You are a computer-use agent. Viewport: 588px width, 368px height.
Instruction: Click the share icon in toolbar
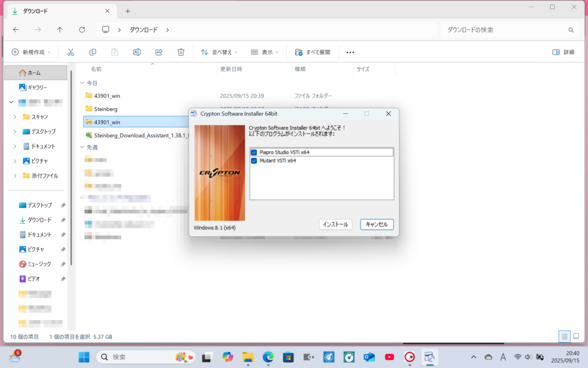click(159, 52)
